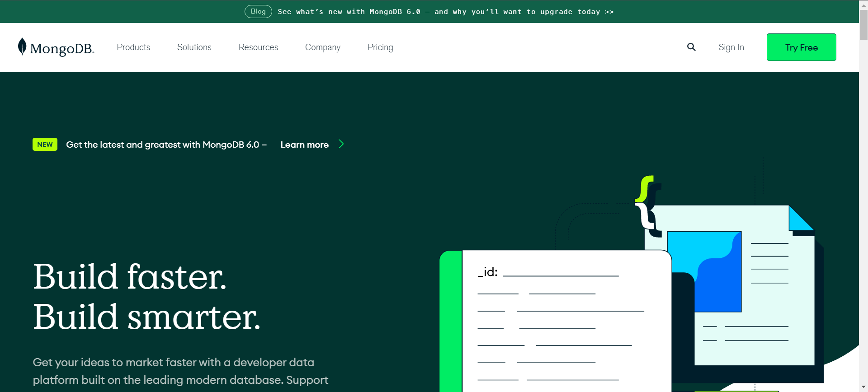The width and height of the screenshot is (868, 392).
Task: Click the NEW badge label
Action: click(45, 144)
